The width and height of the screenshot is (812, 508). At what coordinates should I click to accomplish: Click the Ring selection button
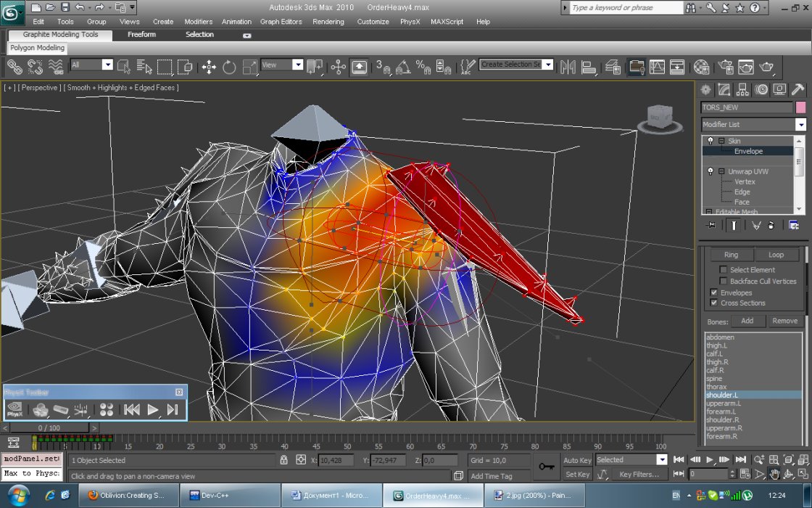tap(731, 255)
